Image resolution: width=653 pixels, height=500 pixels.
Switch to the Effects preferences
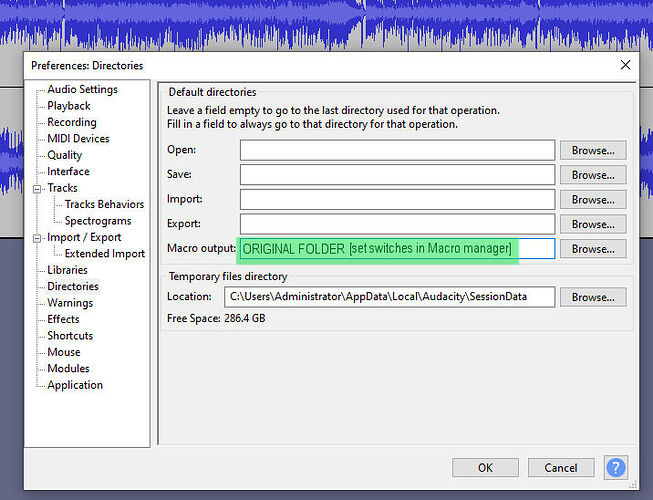pyautogui.click(x=63, y=319)
